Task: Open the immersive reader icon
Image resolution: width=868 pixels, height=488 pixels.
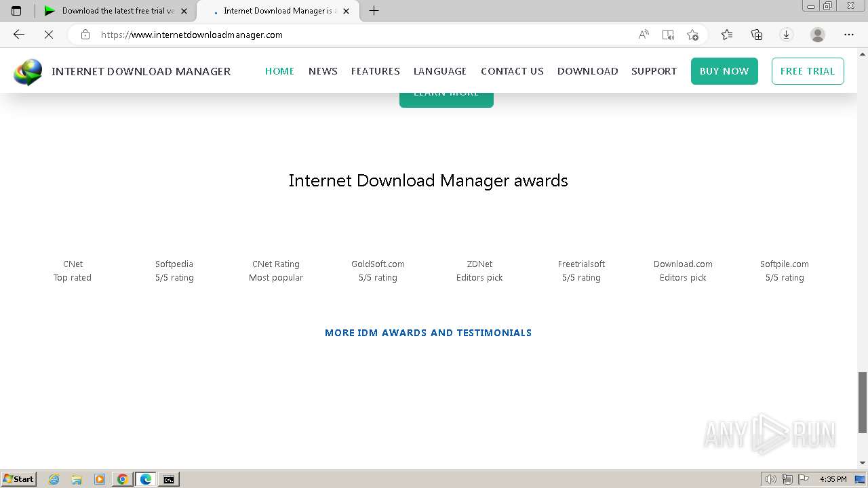Action: [668, 35]
